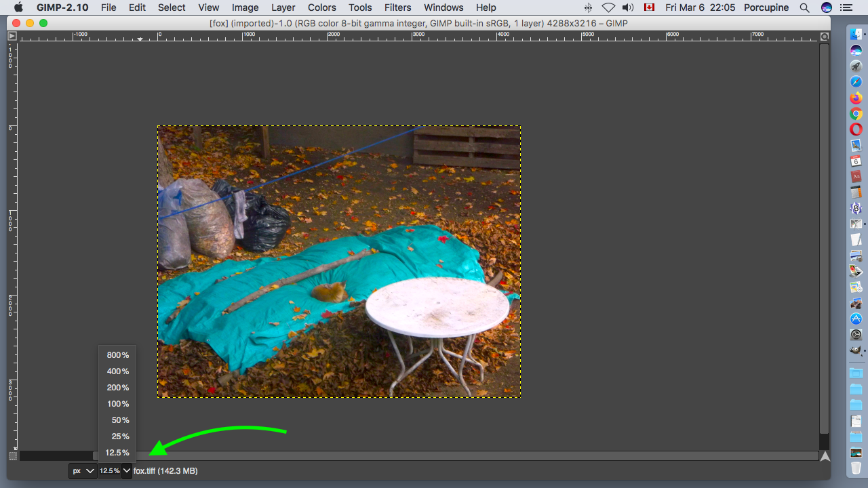Image resolution: width=868 pixels, height=488 pixels.
Task: Open the Help menu
Action: pyautogui.click(x=486, y=7)
